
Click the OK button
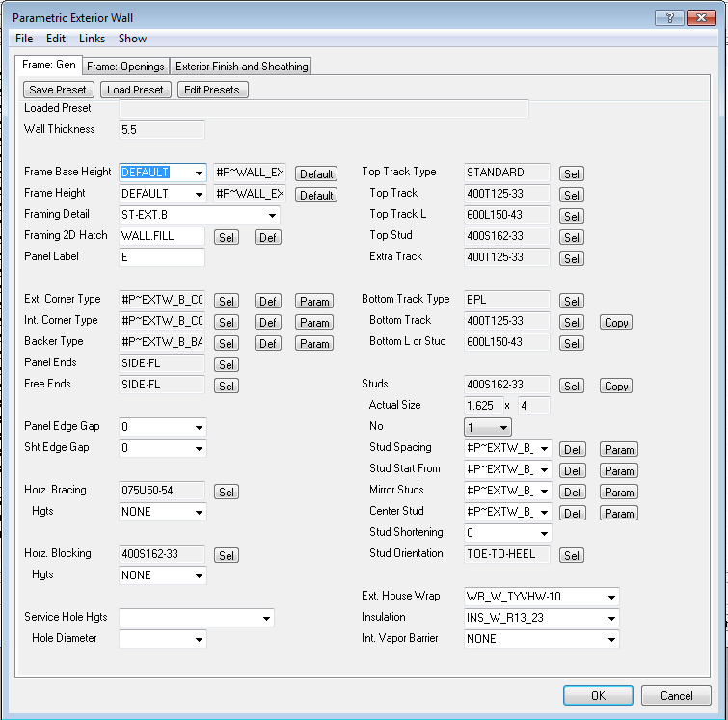(598, 696)
